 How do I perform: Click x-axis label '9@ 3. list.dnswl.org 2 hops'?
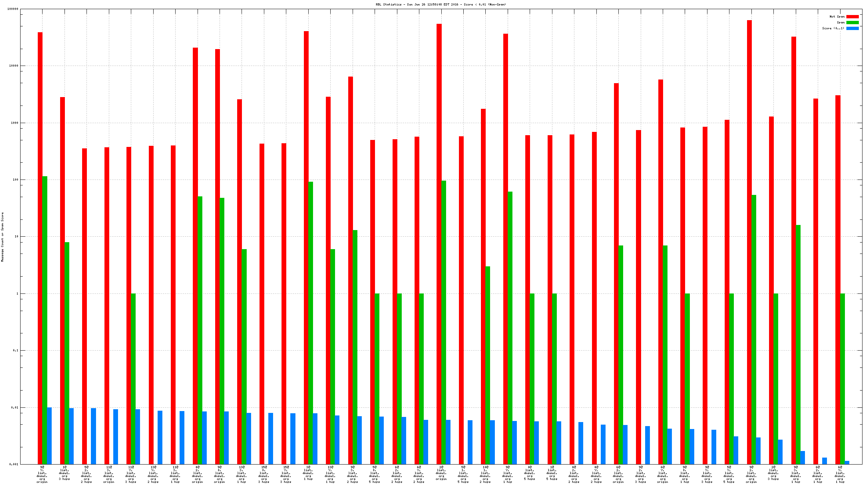pos(353,474)
